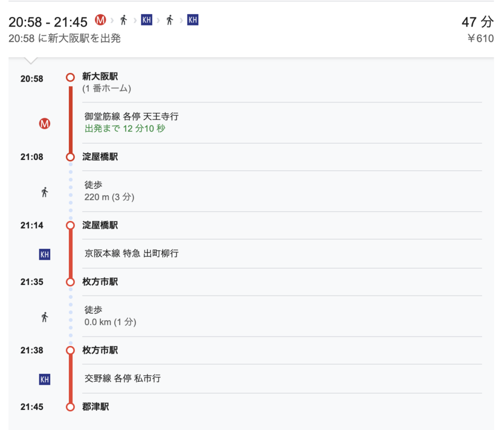Viewport: 504px width, 430px height.
Task: Open the 交野線 各停 私市行 train step
Action: 123,379
